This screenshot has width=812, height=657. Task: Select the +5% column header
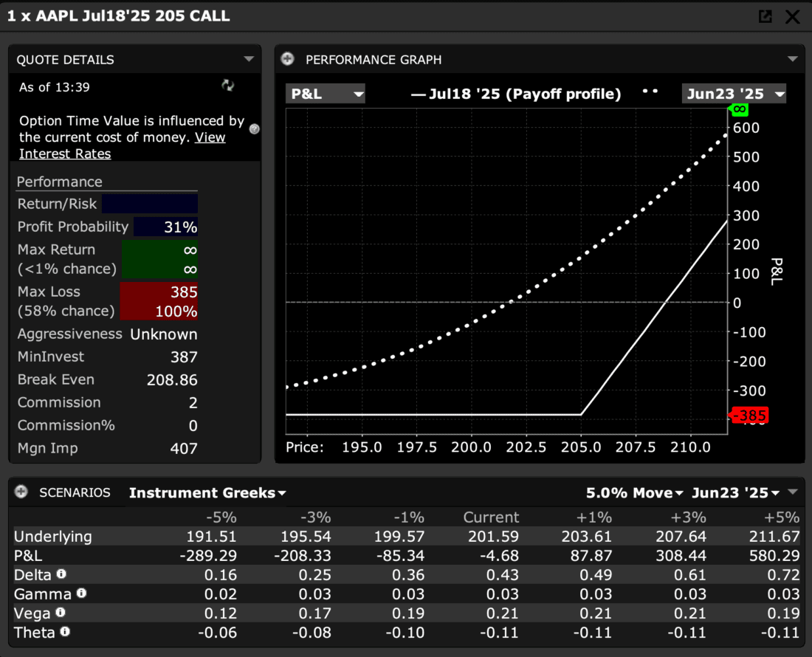(x=782, y=517)
